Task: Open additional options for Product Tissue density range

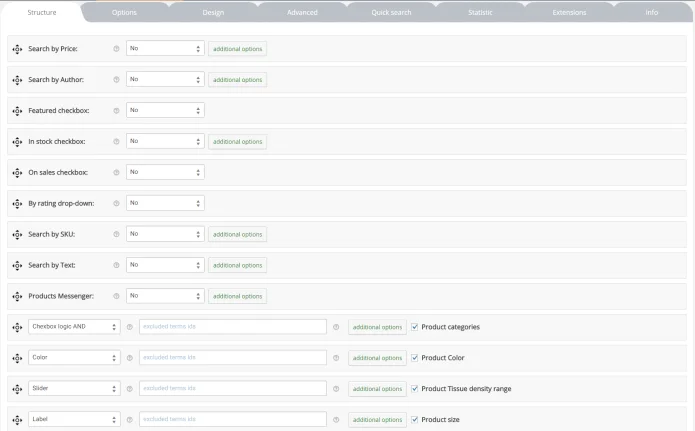Action: tap(377, 389)
